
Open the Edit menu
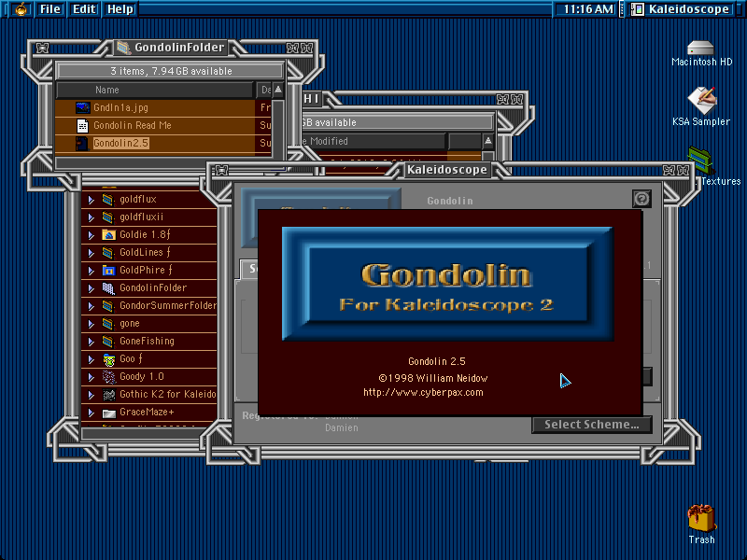click(x=84, y=9)
